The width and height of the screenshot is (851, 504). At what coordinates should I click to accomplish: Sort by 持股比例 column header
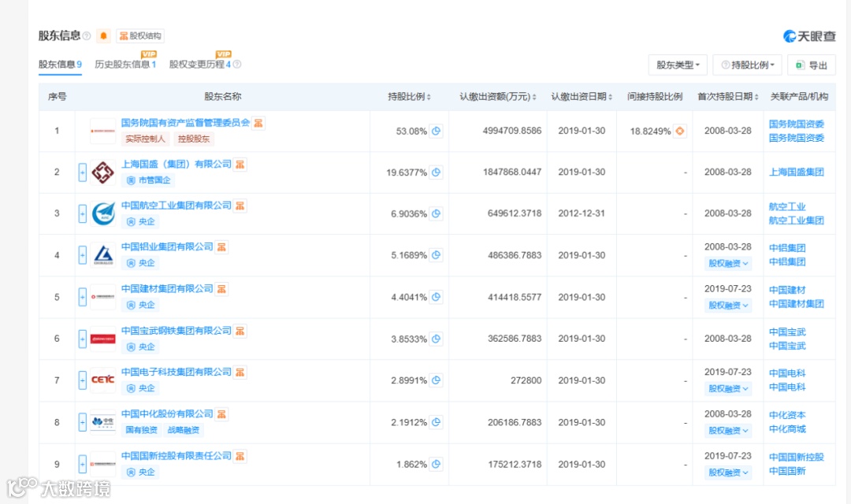(409, 97)
